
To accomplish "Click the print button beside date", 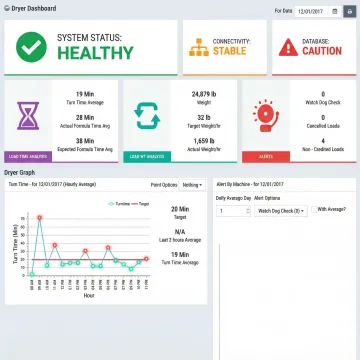I will point(350,11).
